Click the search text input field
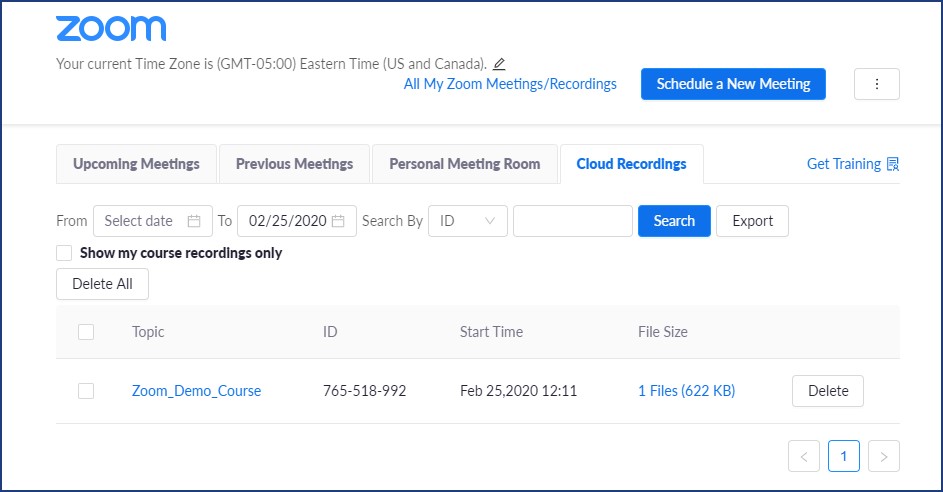943x492 pixels. (572, 221)
